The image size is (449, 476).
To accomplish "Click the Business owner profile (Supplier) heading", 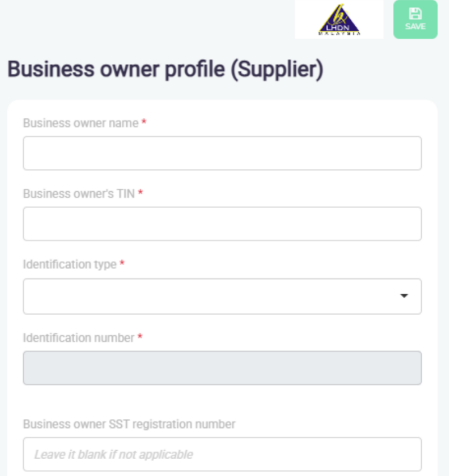I will tap(165, 70).
